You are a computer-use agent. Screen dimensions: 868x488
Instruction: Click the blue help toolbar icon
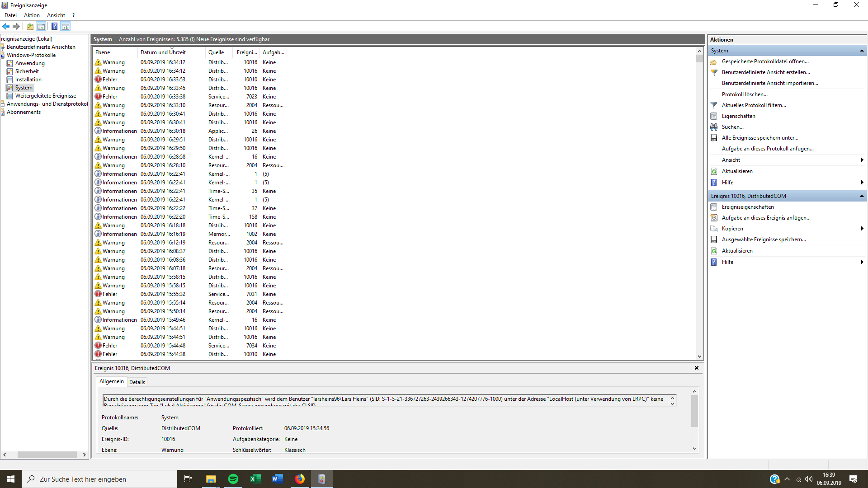(54, 26)
